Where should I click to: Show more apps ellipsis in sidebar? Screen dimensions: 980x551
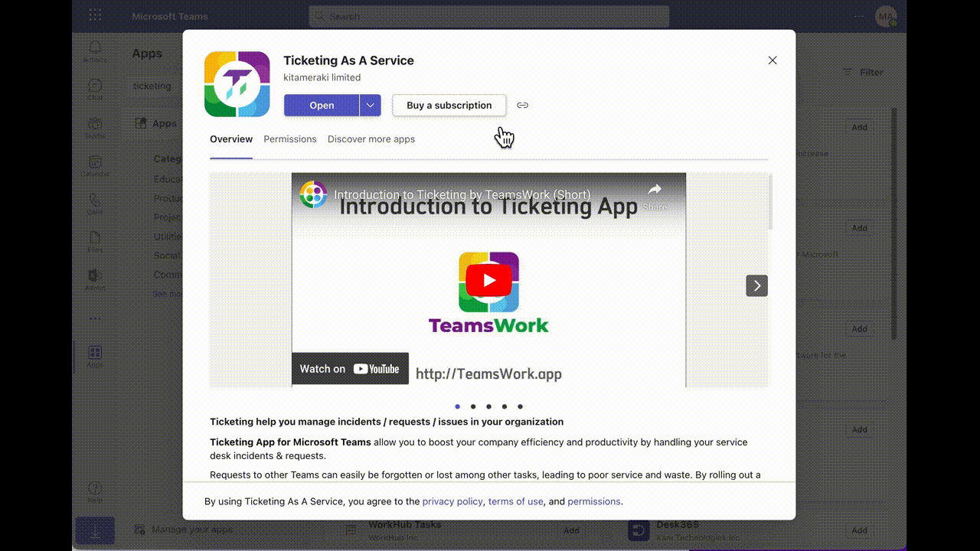pyautogui.click(x=95, y=318)
